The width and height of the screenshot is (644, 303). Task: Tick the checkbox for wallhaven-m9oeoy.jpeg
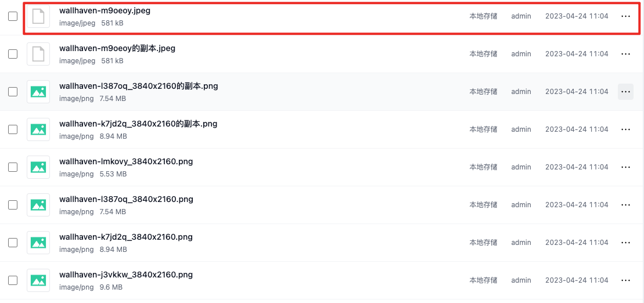pyautogui.click(x=13, y=16)
